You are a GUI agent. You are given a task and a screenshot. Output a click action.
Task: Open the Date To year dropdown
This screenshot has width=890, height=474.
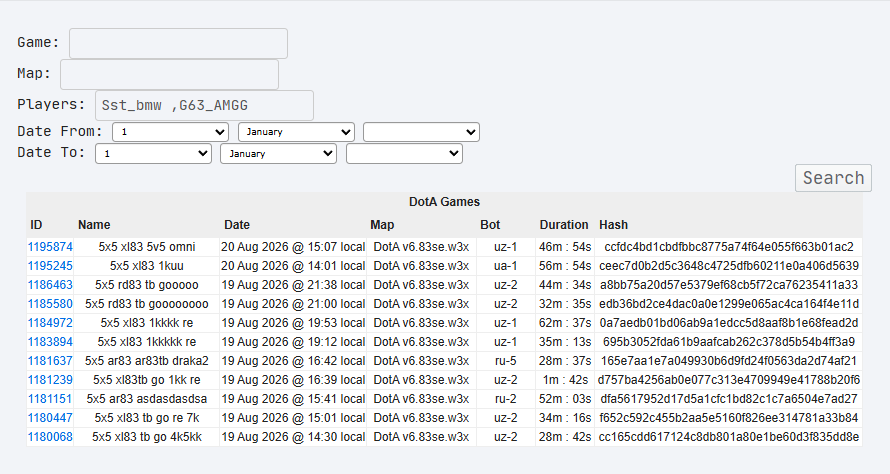pyautogui.click(x=404, y=153)
